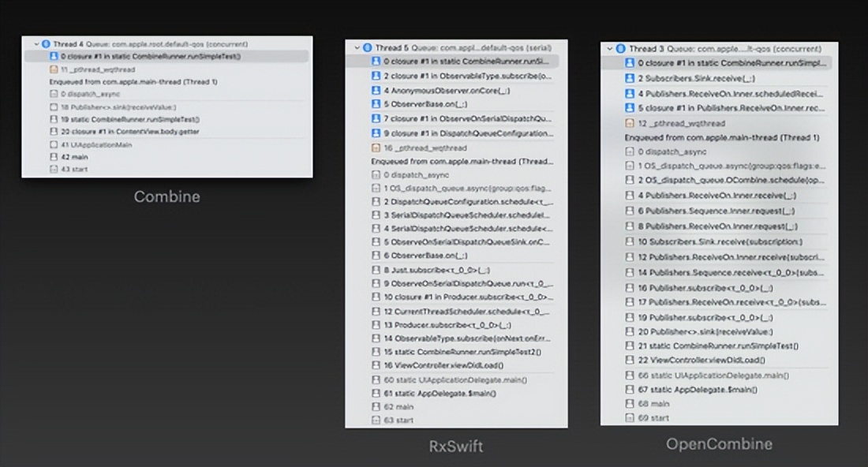868x467 pixels.
Task: Select '2 OS_dispatch_queue.OCombine.schedule' frame
Action: pyautogui.click(x=716, y=180)
